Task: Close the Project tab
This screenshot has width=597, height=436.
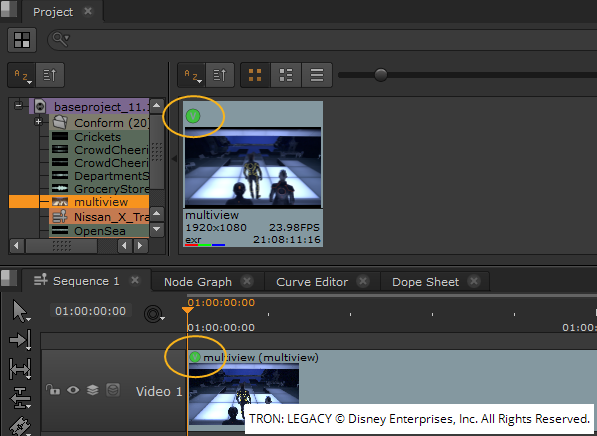Action: pos(88,11)
